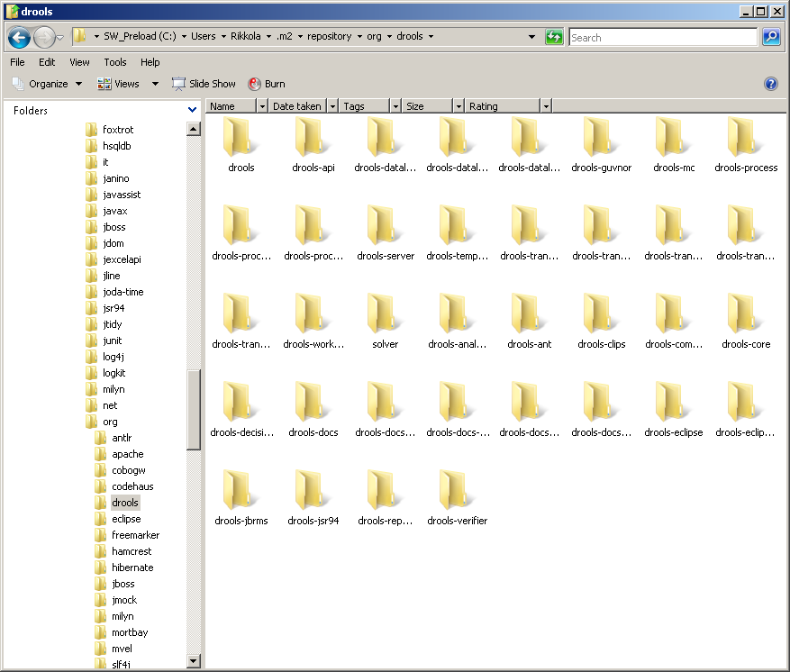Select the codehaus folder in tree

pyautogui.click(x=132, y=486)
